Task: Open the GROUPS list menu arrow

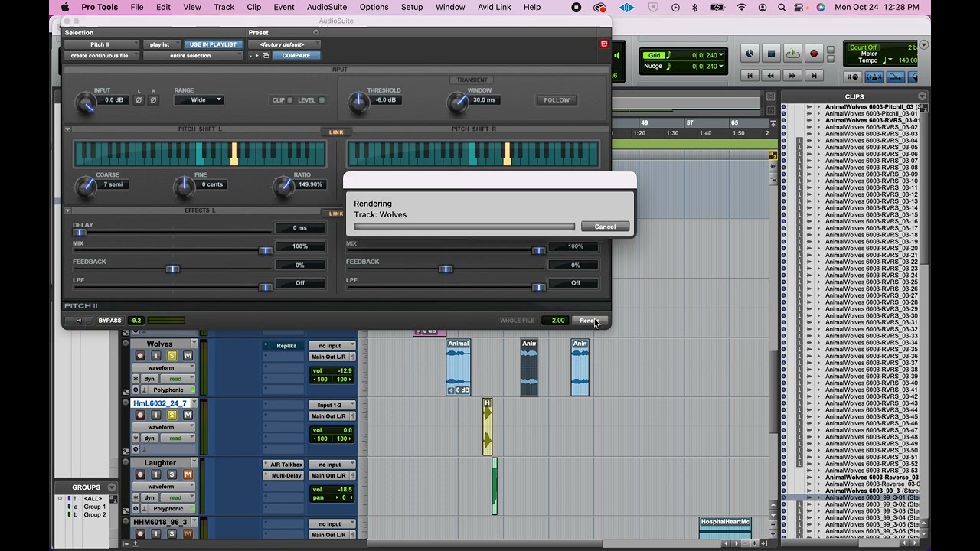Action: pyautogui.click(x=112, y=487)
